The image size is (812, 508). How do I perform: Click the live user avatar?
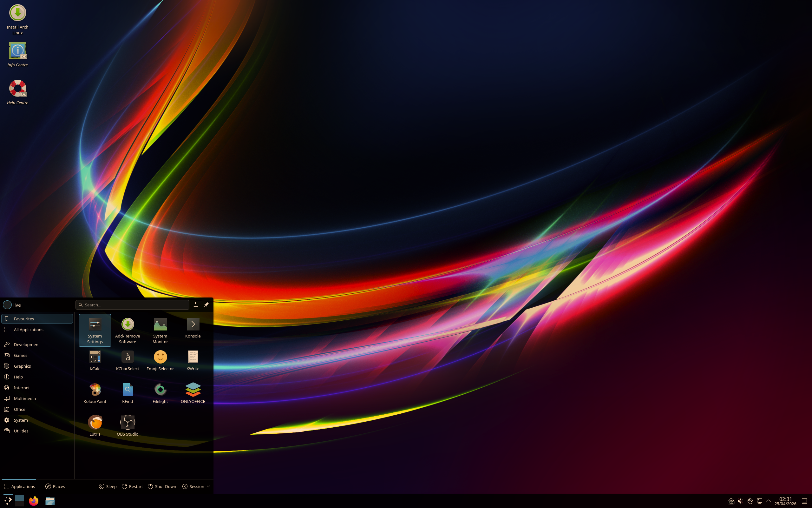click(x=7, y=305)
